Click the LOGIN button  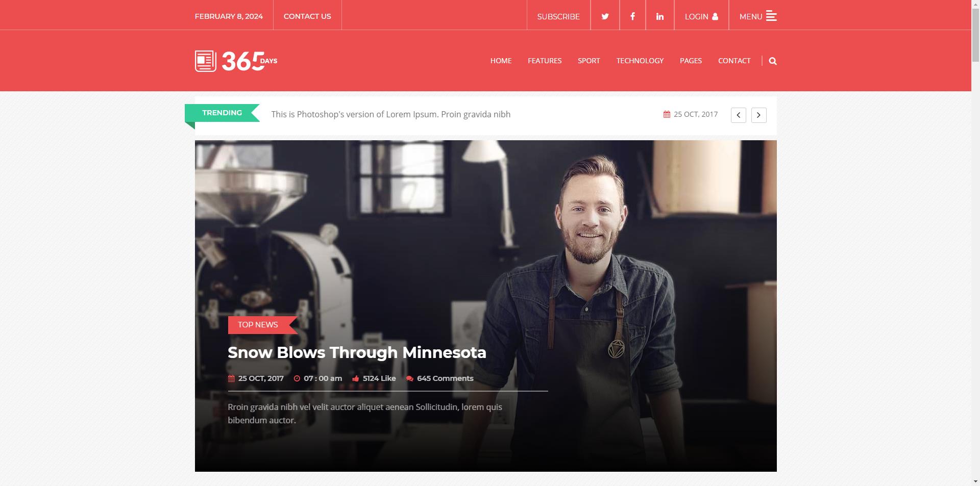click(701, 16)
